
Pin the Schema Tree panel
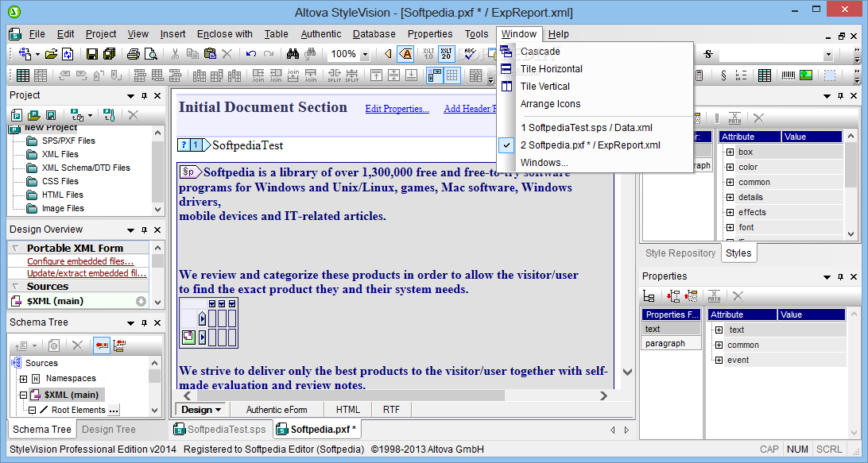pyautogui.click(x=144, y=322)
